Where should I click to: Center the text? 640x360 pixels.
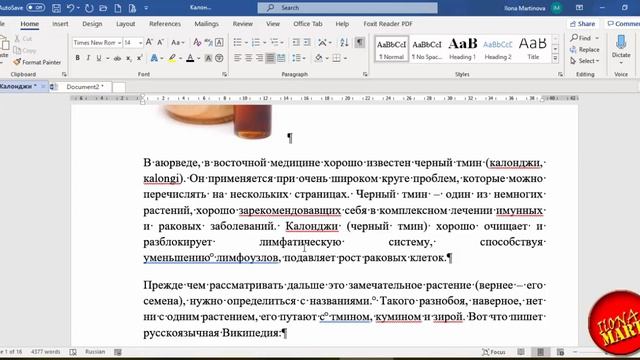248,58
